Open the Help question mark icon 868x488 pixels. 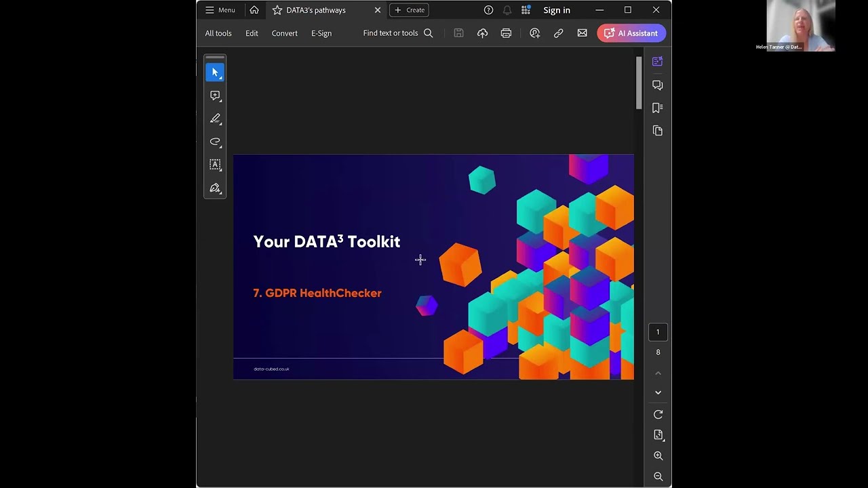tap(488, 10)
